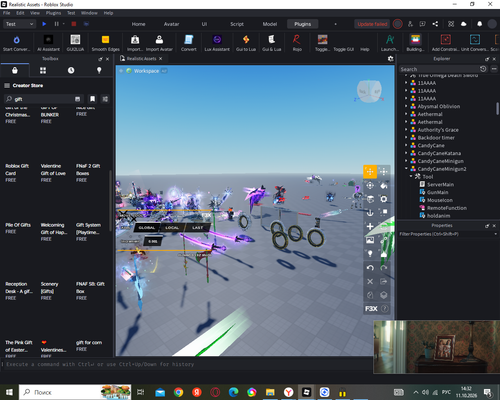Switch to the Model tab

coord(270,24)
